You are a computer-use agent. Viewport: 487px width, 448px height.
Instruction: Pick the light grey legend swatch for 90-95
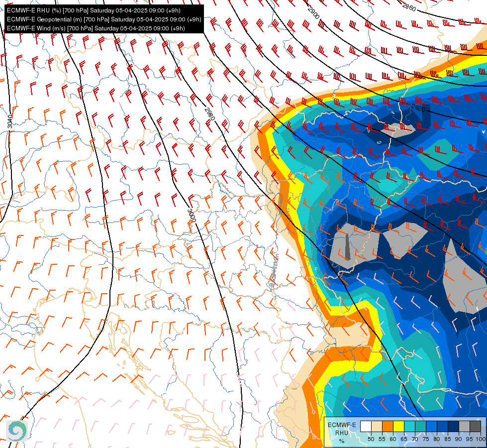pos(464,426)
